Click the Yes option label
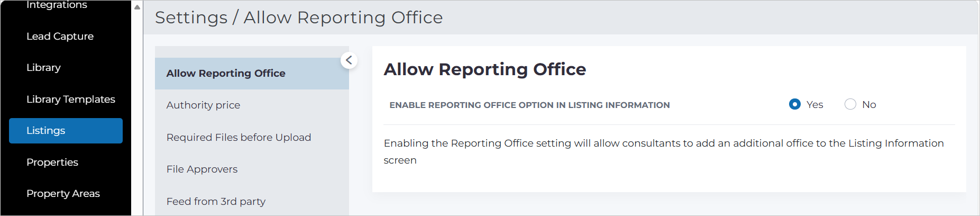 pos(814,105)
